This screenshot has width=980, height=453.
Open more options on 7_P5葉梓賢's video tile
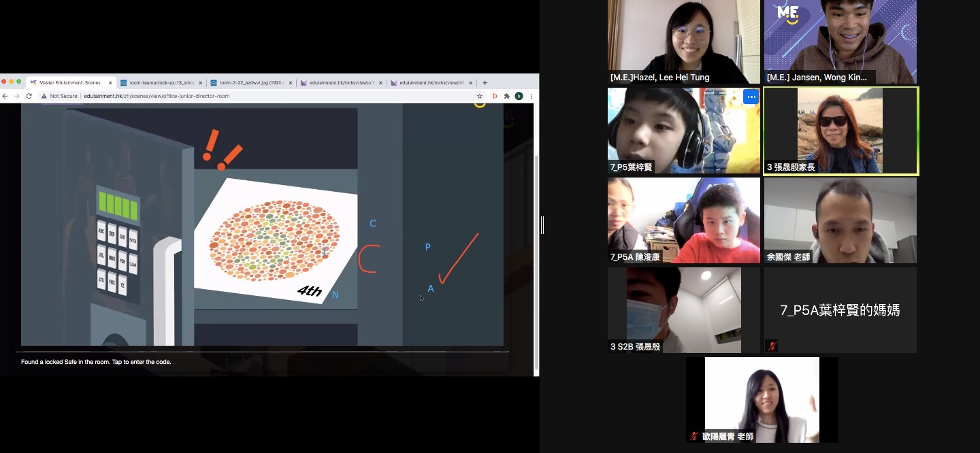[751, 97]
